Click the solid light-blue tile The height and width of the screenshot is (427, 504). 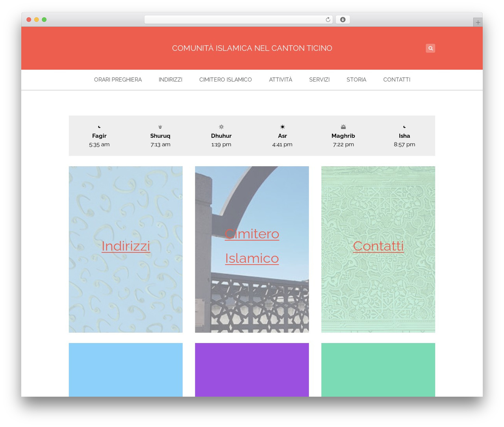coord(126,370)
